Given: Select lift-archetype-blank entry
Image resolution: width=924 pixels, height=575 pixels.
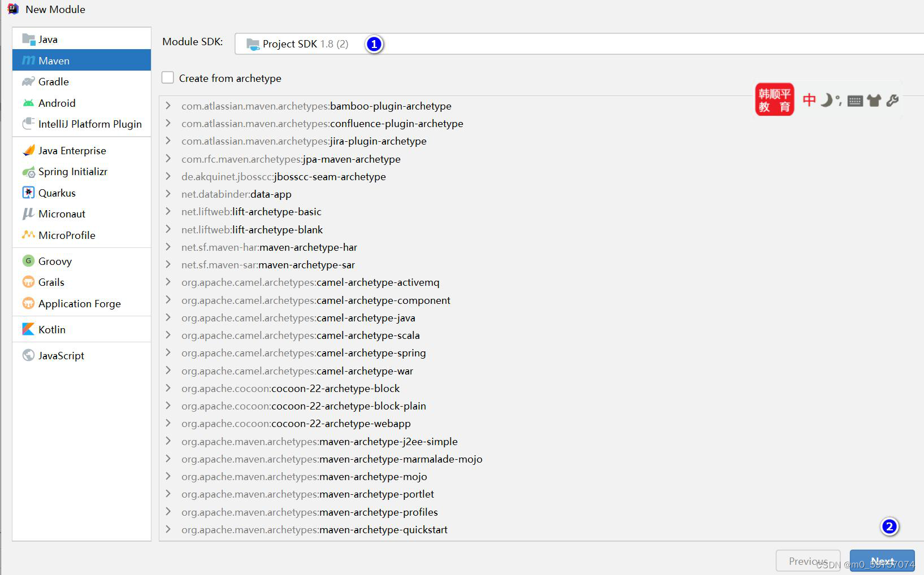Looking at the screenshot, I should (x=252, y=229).
